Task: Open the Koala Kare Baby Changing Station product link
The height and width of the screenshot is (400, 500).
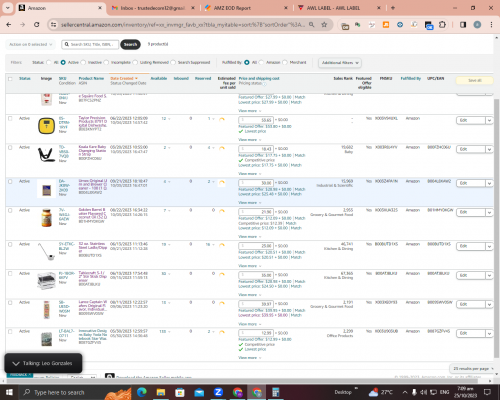Action: 93,151
